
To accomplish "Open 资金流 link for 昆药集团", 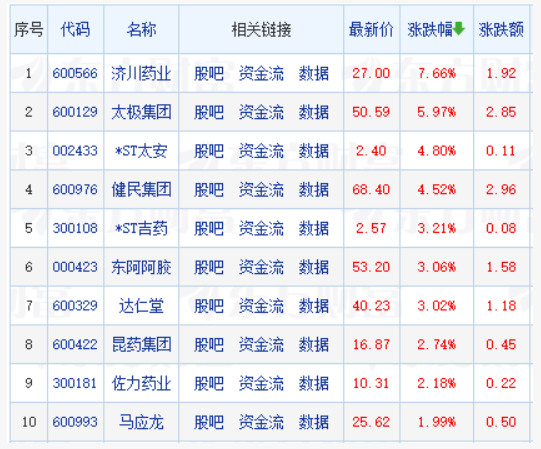I will (x=261, y=344).
